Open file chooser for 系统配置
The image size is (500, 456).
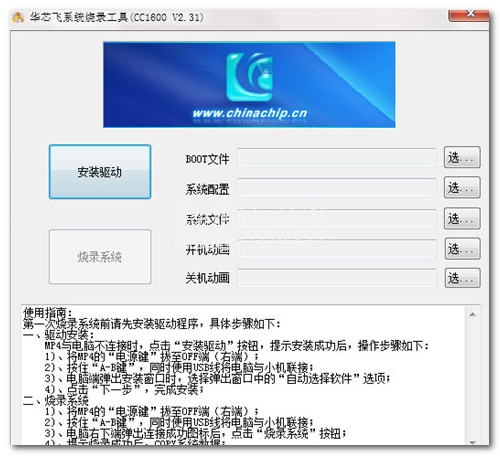coord(462,188)
